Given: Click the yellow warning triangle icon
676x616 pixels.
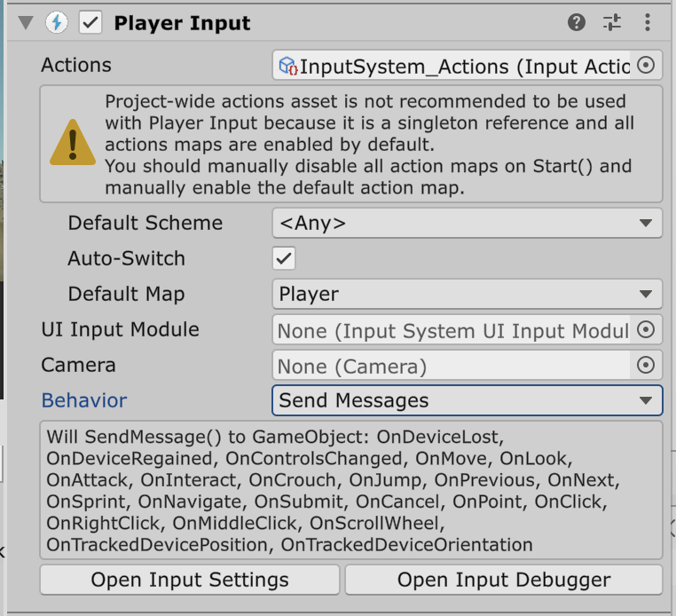Looking at the screenshot, I should point(72,144).
